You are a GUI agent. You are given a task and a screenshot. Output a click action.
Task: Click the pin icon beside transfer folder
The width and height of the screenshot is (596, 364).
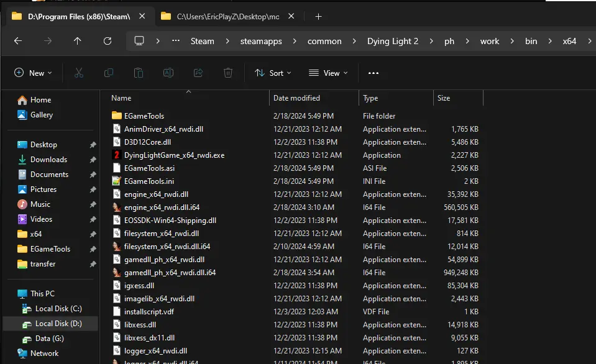(x=93, y=264)
